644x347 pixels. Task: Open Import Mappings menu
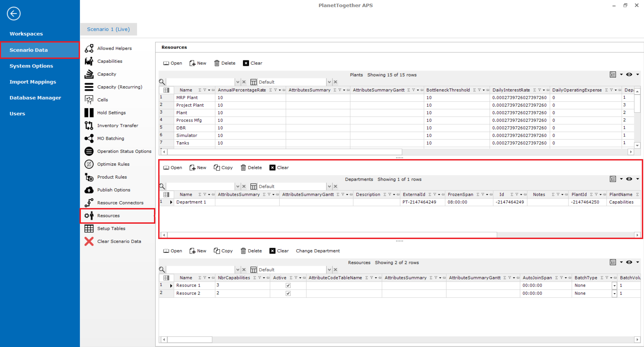click(33, 82)
